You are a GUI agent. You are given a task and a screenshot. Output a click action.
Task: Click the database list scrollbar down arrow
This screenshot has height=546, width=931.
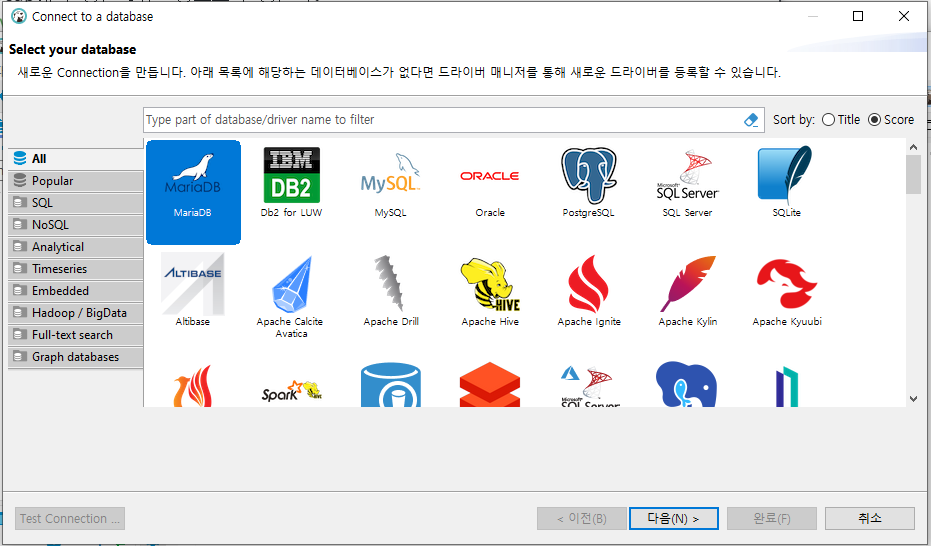tap(913, 399)
